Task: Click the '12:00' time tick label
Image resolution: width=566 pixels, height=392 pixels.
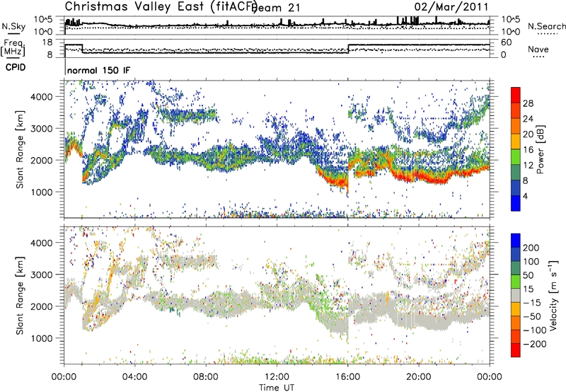Action: coord(277,377)
